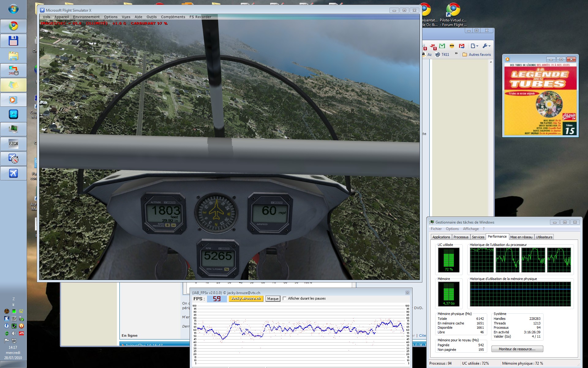Open Pilote-Virtuel Chrome desktop shortcut
The width and height of the screenshot is (588, 368).
[453, 15]
